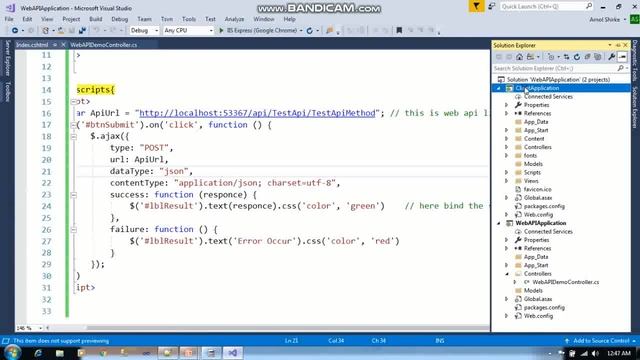Open the File menu
Screen dimensions: 640x360
9,19
